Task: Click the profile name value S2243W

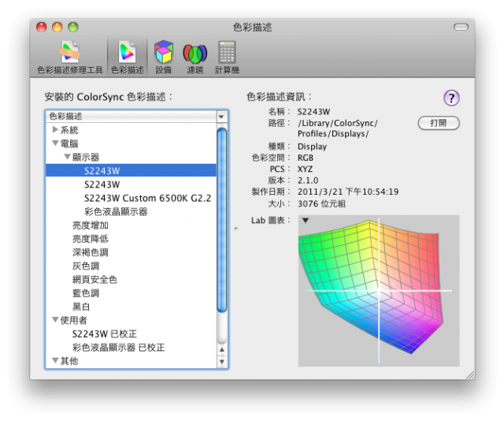Action: pyautogui.click(x=313, y=112)
